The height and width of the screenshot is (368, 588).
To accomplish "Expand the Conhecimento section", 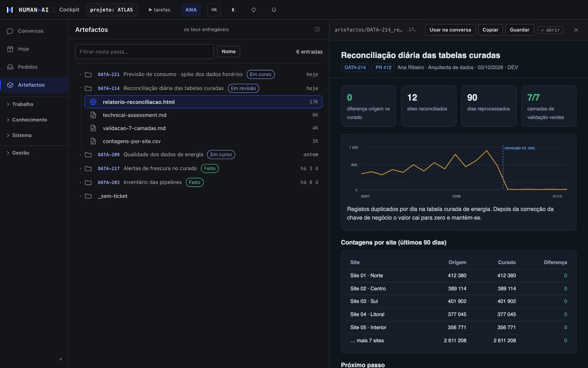I will tap(34, 120).
